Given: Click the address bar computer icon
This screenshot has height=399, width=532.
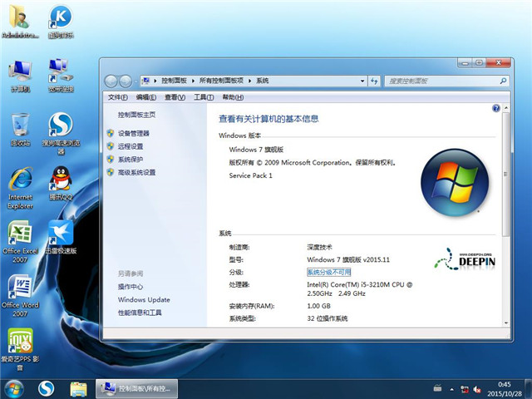Looking at the screenshot, I should click(146, 81).
